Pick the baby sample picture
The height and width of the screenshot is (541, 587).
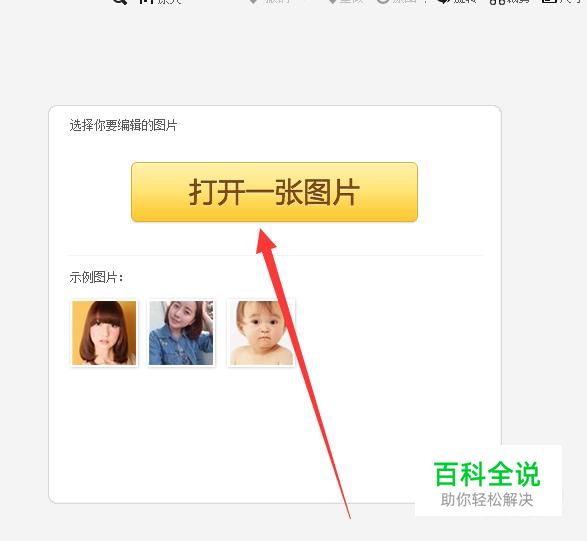point(261,333)
